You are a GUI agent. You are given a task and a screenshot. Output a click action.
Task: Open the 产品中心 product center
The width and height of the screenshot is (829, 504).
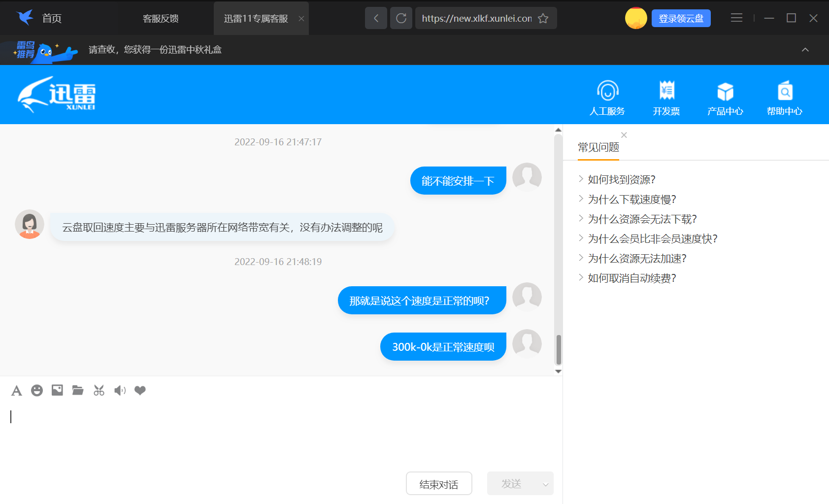pos(725,98)
